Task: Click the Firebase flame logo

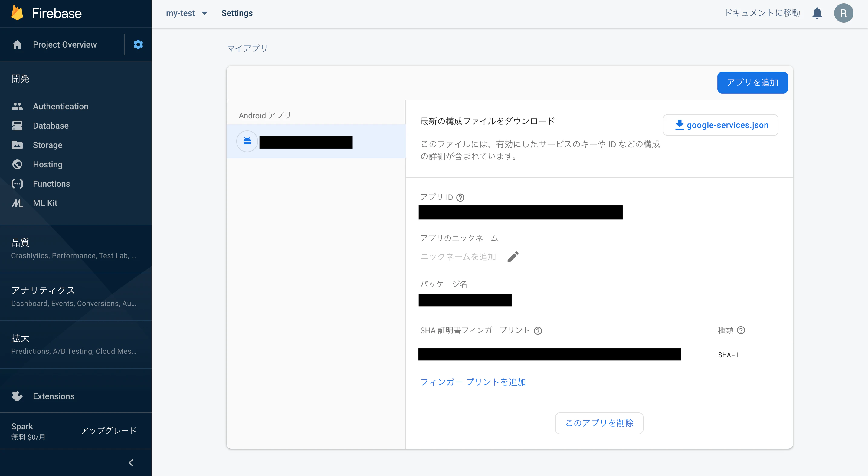Action: (x=17, y=13)
